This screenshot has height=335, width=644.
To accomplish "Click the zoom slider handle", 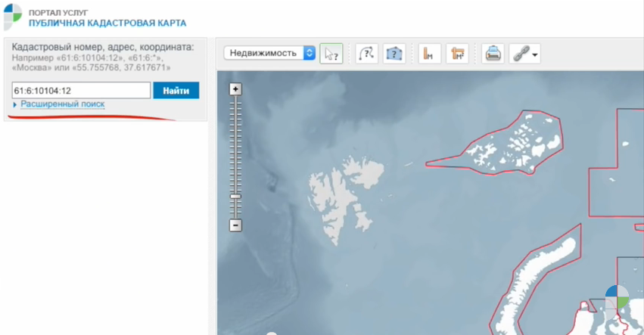I will point(235,196).
